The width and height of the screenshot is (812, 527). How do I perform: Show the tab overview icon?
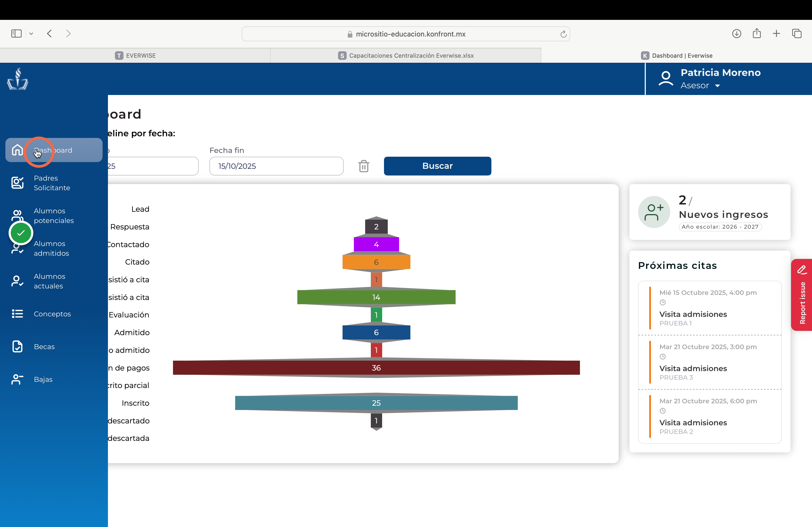797,33
